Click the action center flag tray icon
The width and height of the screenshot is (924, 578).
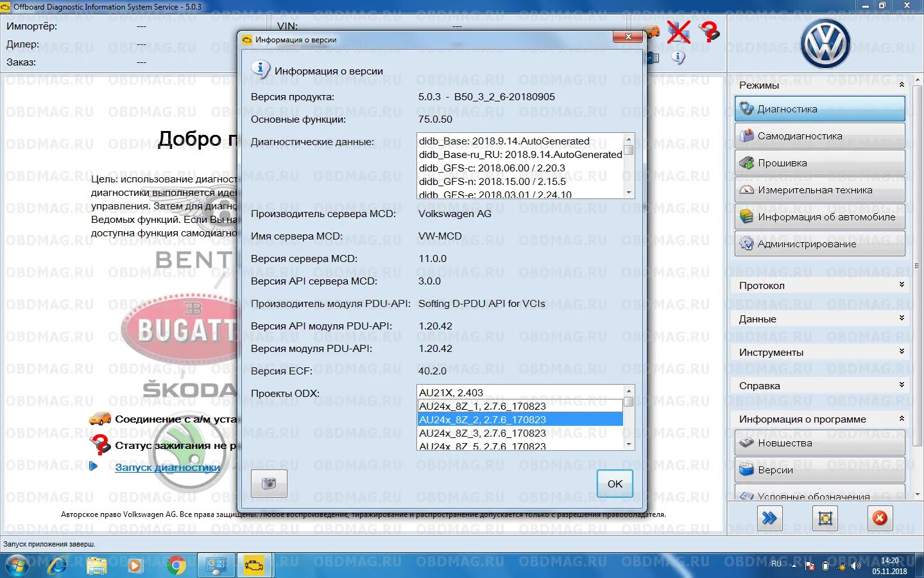810,566
